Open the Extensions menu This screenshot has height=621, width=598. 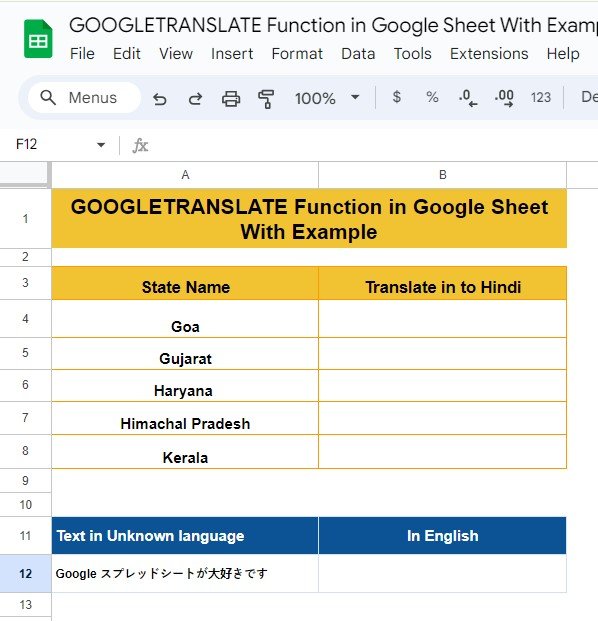pyautogui.click(x=489, y=53)
